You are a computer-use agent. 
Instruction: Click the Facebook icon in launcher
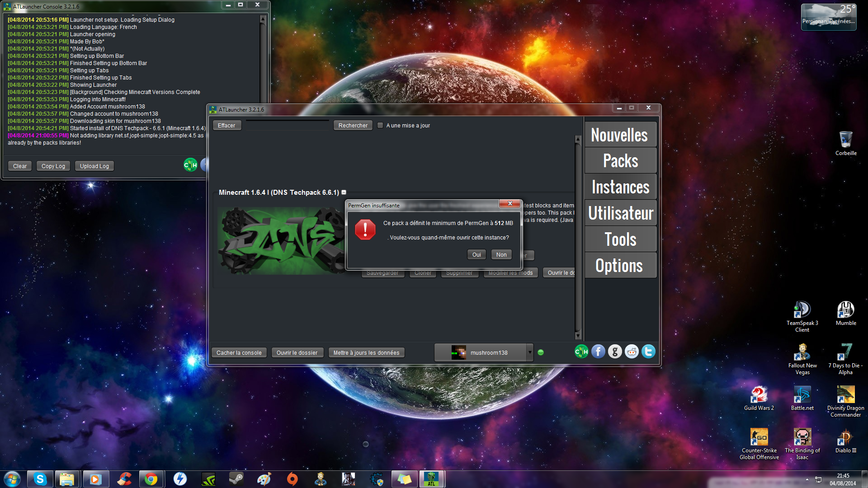(x=598, y=352)
